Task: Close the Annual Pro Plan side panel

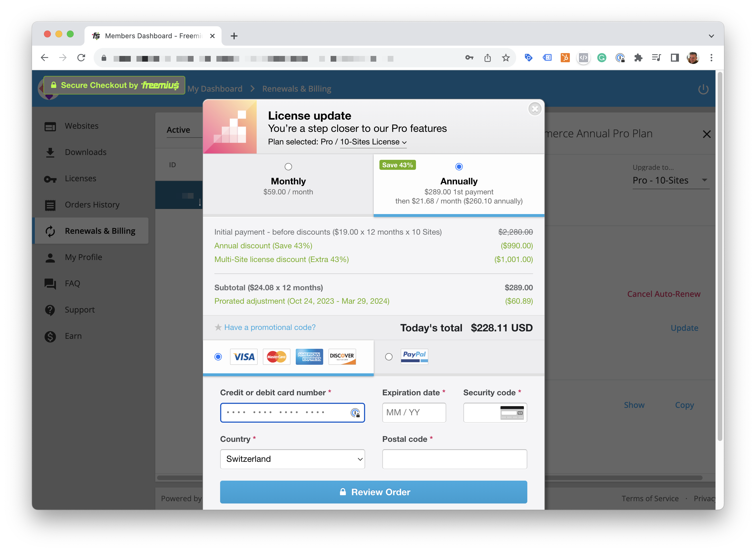Action: coord(707,134)
